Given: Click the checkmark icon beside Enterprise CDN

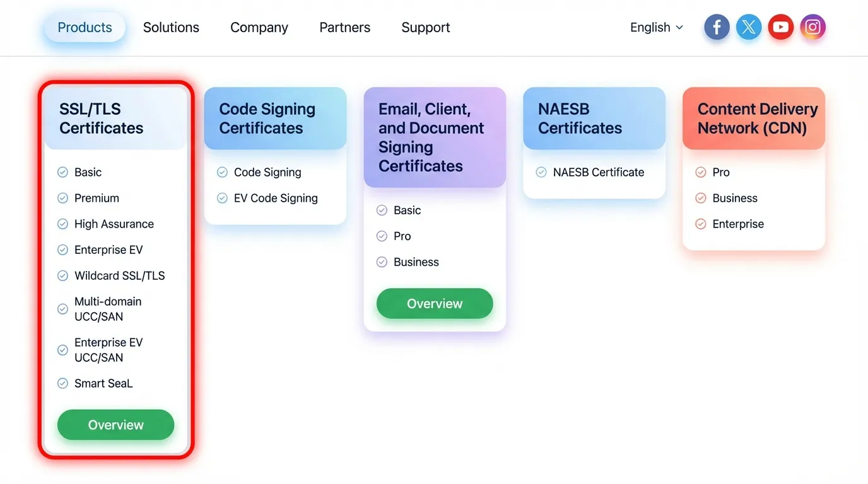Looking at the screenshot, I should [x=701, y=224].
